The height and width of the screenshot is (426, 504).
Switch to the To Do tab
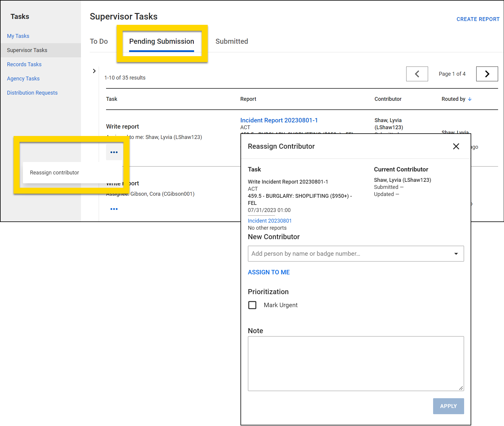click(x=99, y=41)
